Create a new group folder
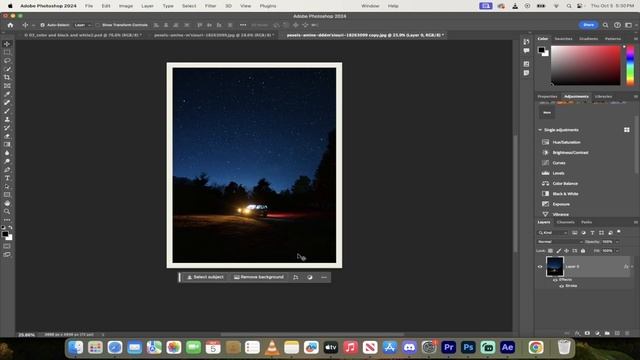The height and width of the screenshot is (360, 640). click(x=607, y=333)
